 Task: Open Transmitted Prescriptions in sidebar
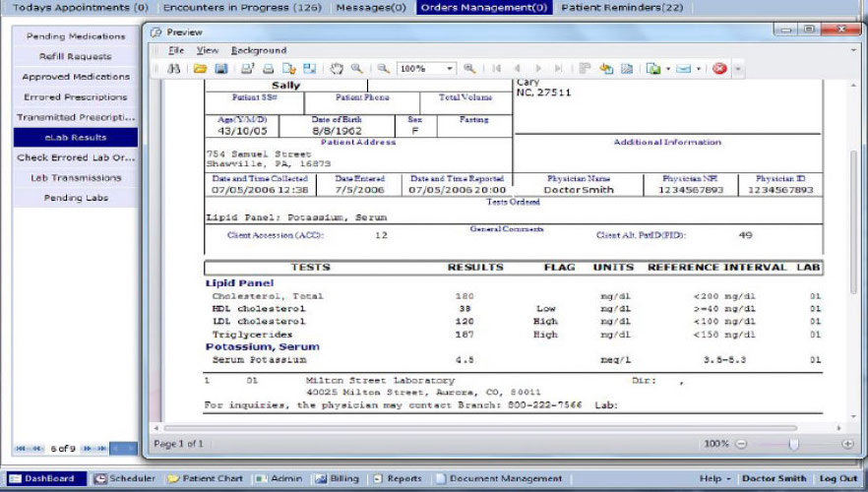point(76,117)
